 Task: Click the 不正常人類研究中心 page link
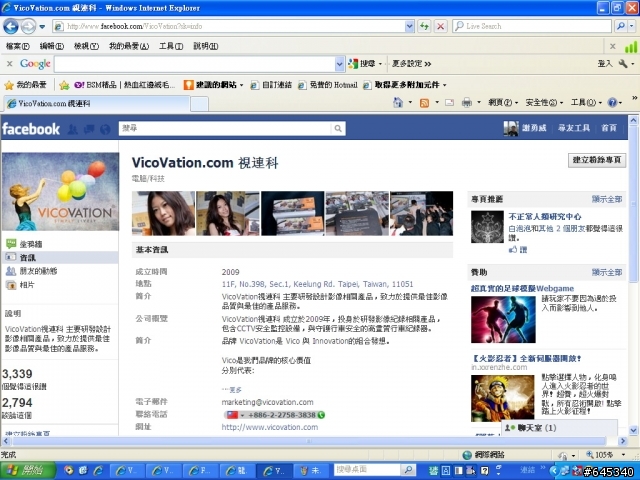click(545, 216)
